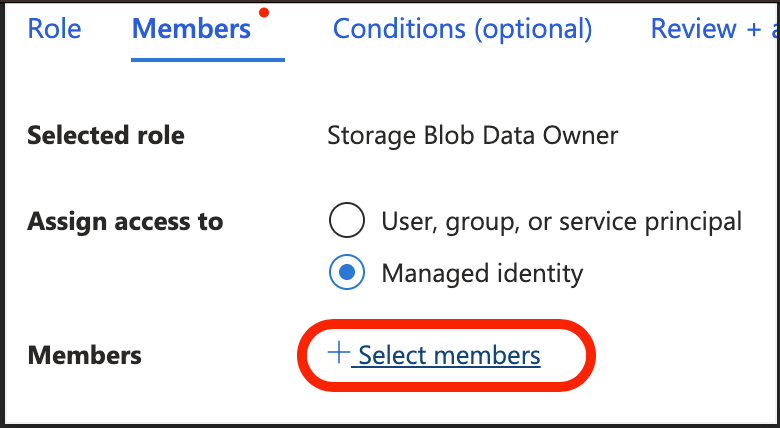The image size is (780, 428).
Task: Click the word "Review" in the last tab
Action: 694,29
